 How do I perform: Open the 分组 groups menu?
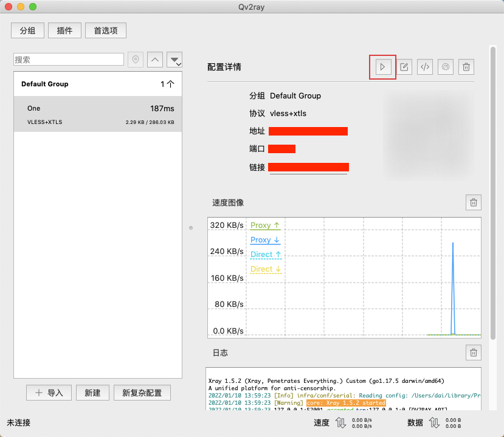point(28,30)
